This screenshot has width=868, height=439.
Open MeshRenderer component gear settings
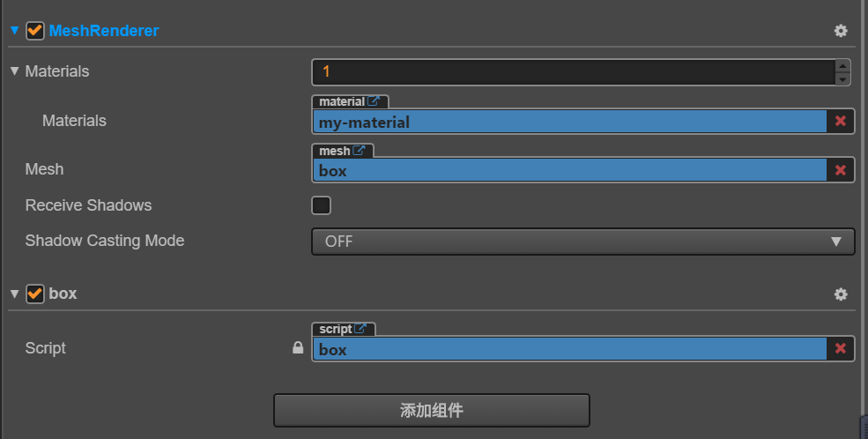tap(841, 31)
